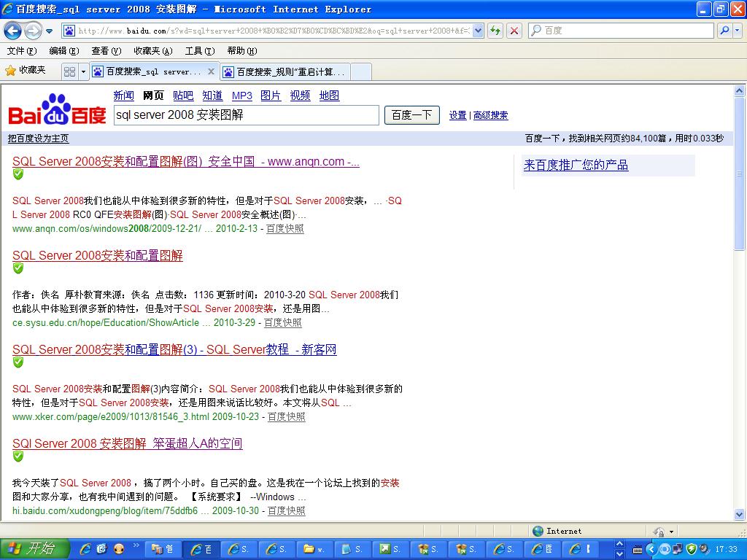Open the 工具(T) menu
747x560 pixels.
199,51
